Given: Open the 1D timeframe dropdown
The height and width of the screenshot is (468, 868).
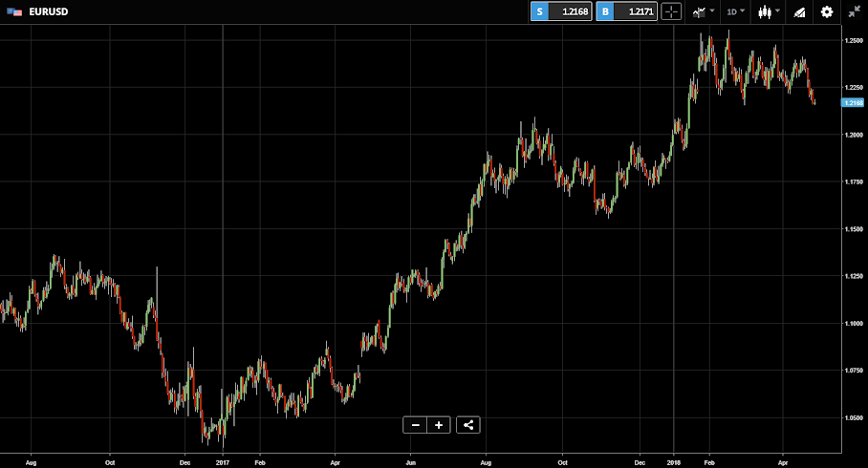Looking at the screenshot, I should 736,11.
